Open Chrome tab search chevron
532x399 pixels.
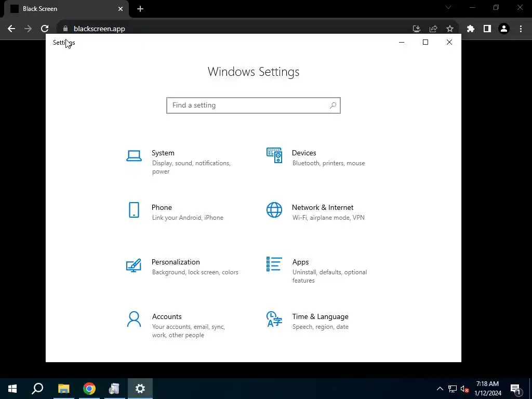tap(448, 7)
